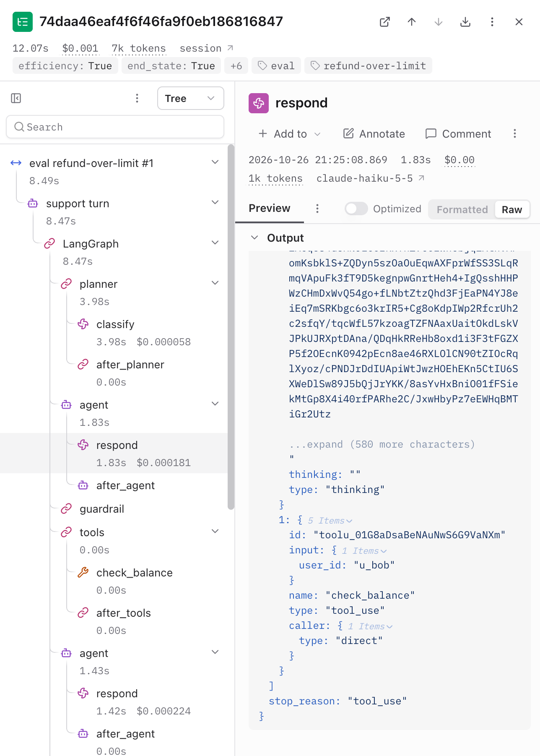Viewport: 540px width, 756px height.
Task: Click the Annotate button
Action: [x=374, y=133]
